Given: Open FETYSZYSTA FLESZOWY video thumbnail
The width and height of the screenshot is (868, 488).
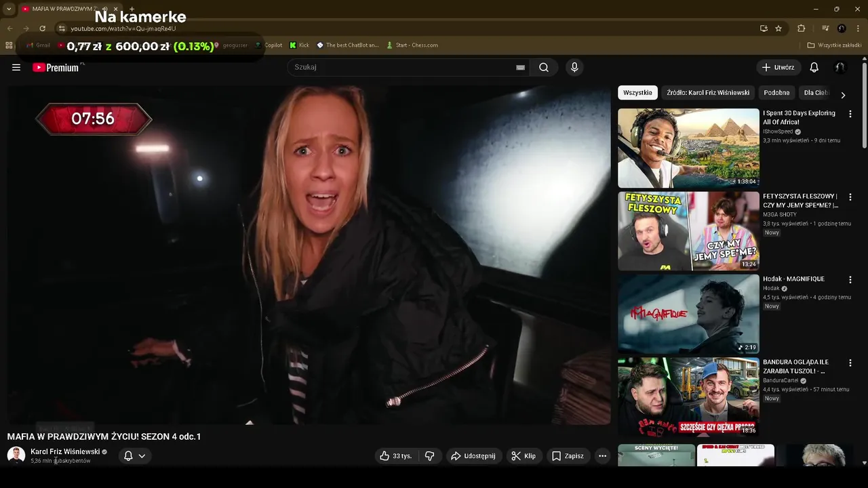Looking at the screenshot, I should tap(688, 230).
